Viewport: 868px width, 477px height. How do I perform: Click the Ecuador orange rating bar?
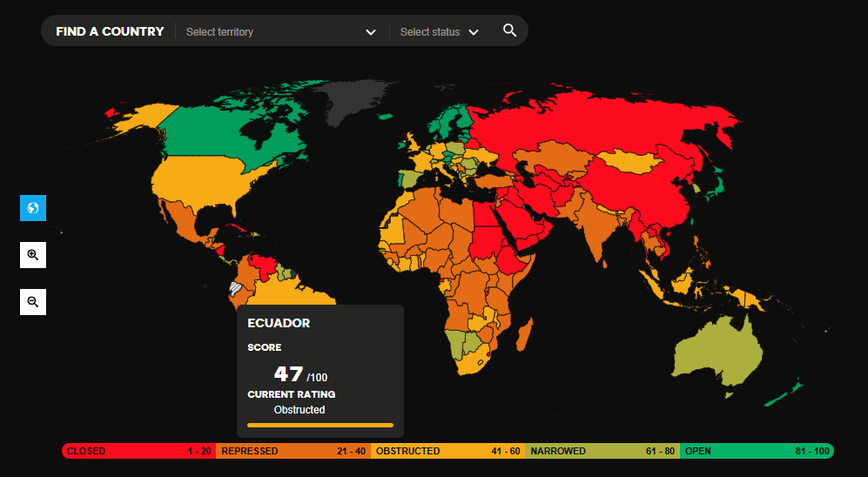(320, 426)
